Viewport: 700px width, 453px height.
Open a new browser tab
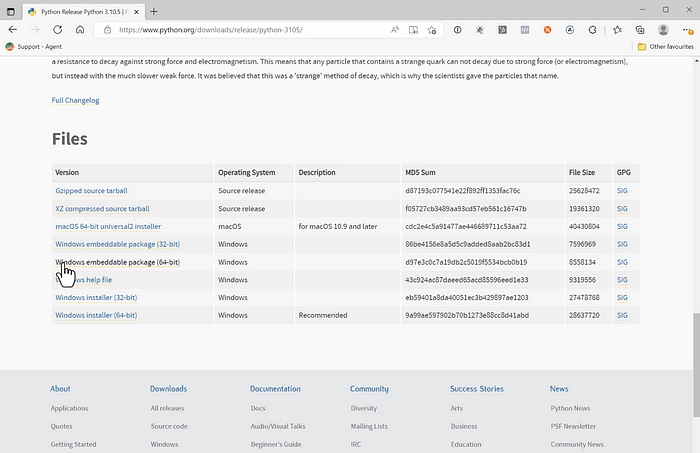click(154, 12)
